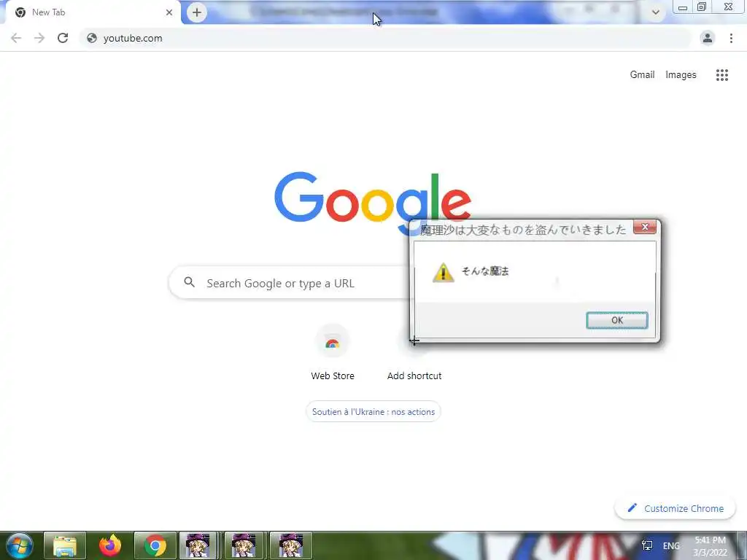This screenshot has height=560, width=747.
Task: Open the Google apps grid icon
Action: tap(721, 75)
